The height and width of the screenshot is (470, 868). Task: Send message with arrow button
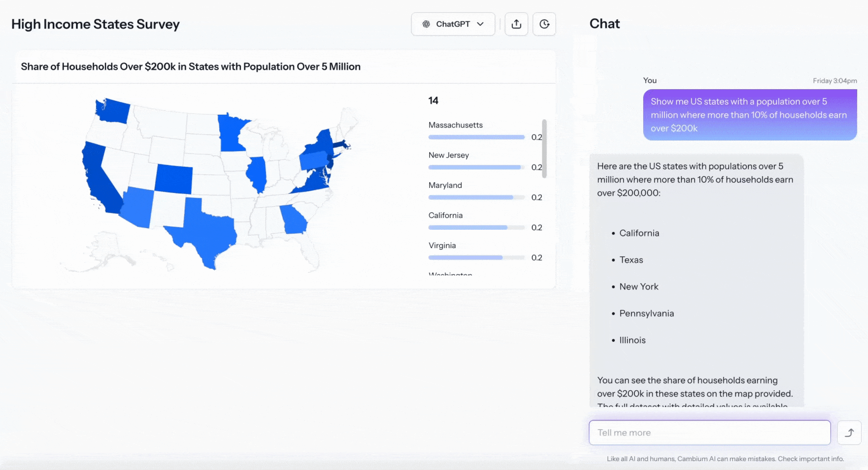(x=849, y=433)
